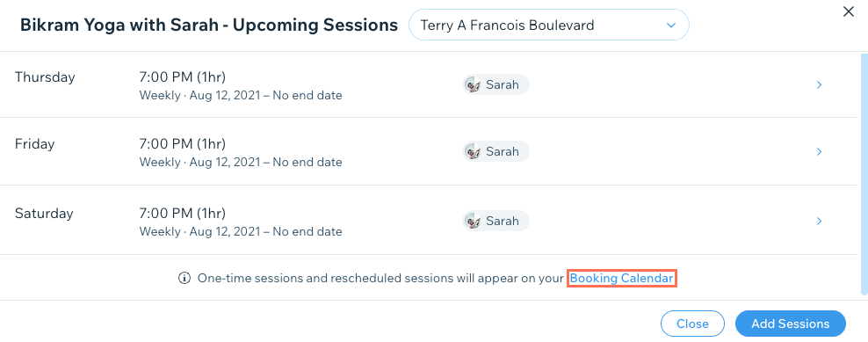Click the Sarah staff tag on Saturday
The image size is (868, 342).
(x=495, y=222)
